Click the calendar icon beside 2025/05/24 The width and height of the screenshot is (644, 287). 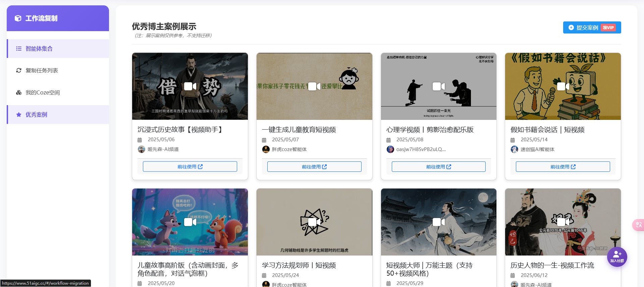tap(264, 275)
